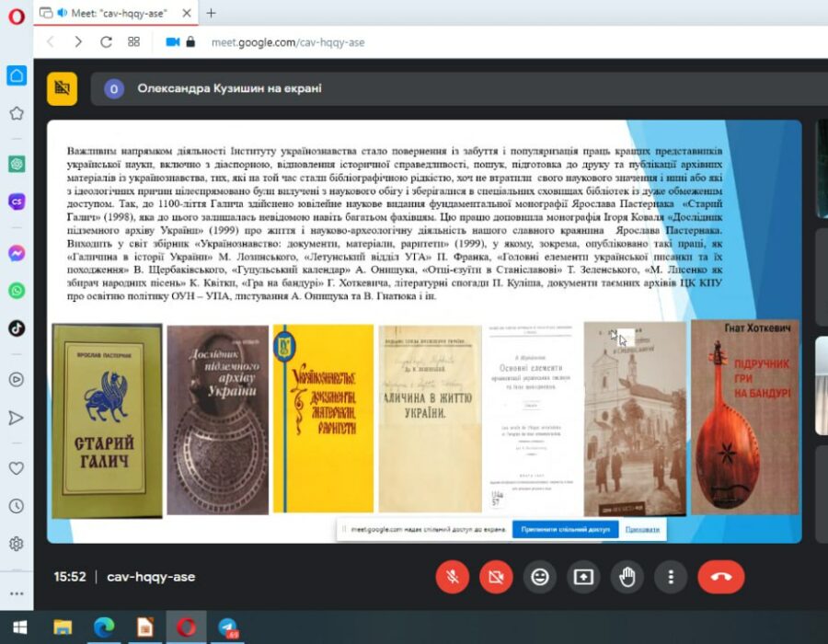828x644 pixels.
Task: Click the present screen button
Action: (x=583, y=577)
